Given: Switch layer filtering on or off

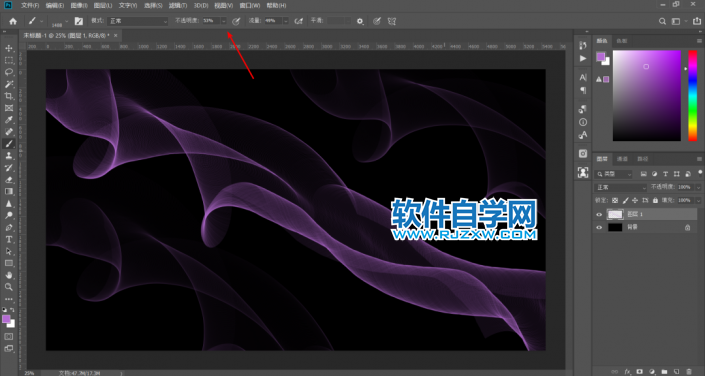Looking at the screenshot, I should pyautogui.click(x=700, y=173).
